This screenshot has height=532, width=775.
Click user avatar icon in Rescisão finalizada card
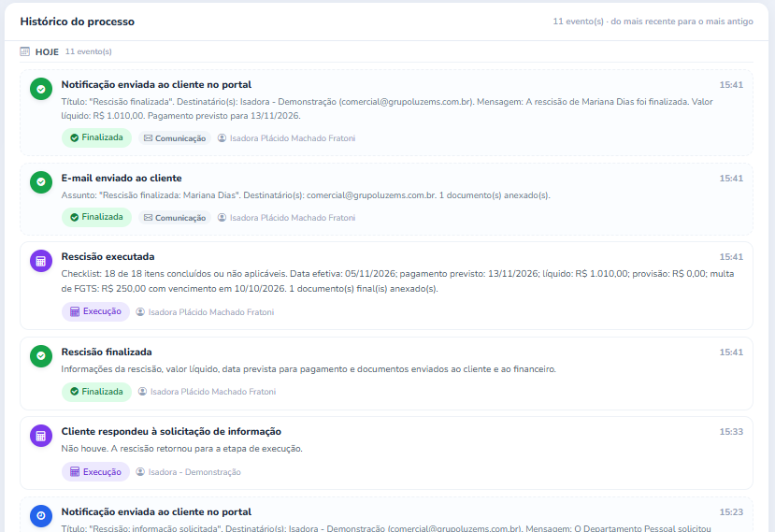pos(142,392)
